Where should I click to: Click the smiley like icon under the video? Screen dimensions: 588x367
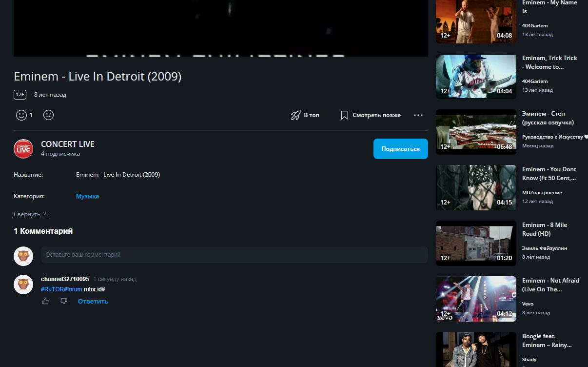(x=21, y=115)
